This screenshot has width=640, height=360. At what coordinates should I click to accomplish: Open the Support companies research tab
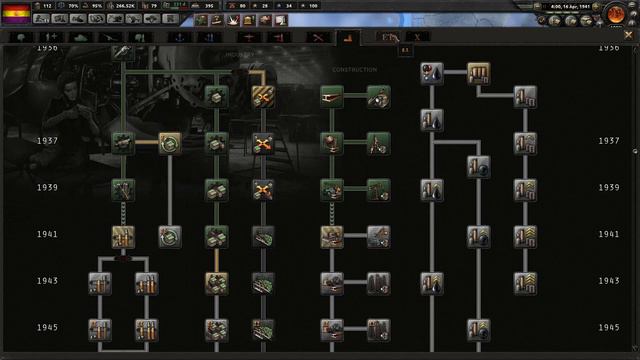(x=51, y=38)
